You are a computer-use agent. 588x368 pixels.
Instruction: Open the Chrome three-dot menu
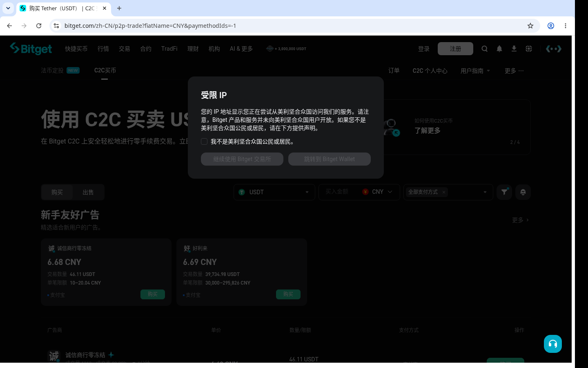pos(566,26)
